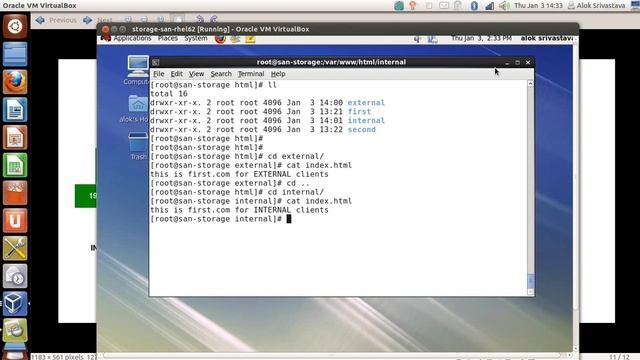Open the guest Places menu

(168, 38)
